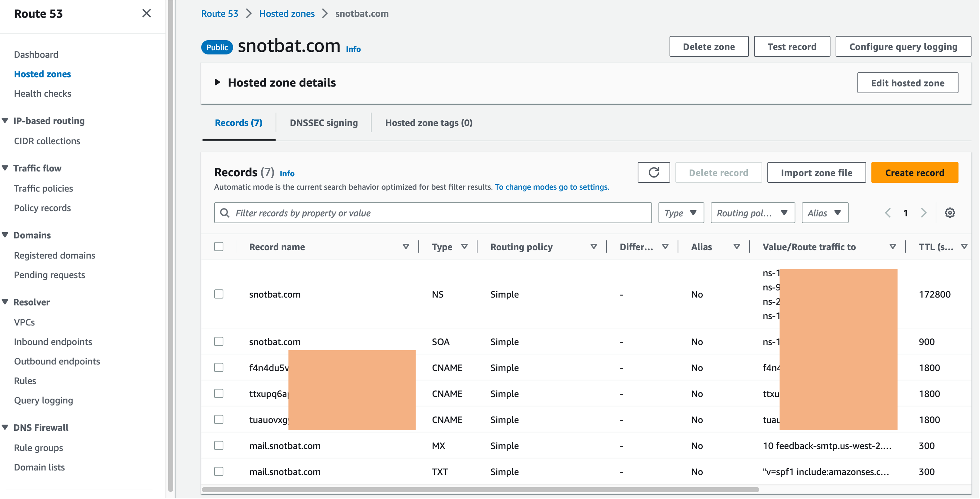Click Import zone file button
This screenshot has width=980, height=499.
point(816,173)
